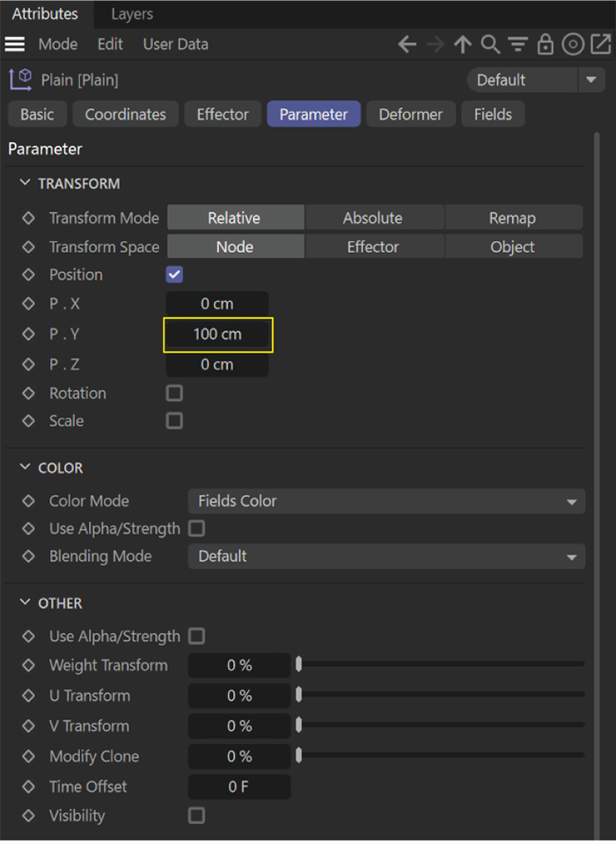Disable the Position checkbox
The width and height of the screenshot is (616, 841).
click(174, 275)
